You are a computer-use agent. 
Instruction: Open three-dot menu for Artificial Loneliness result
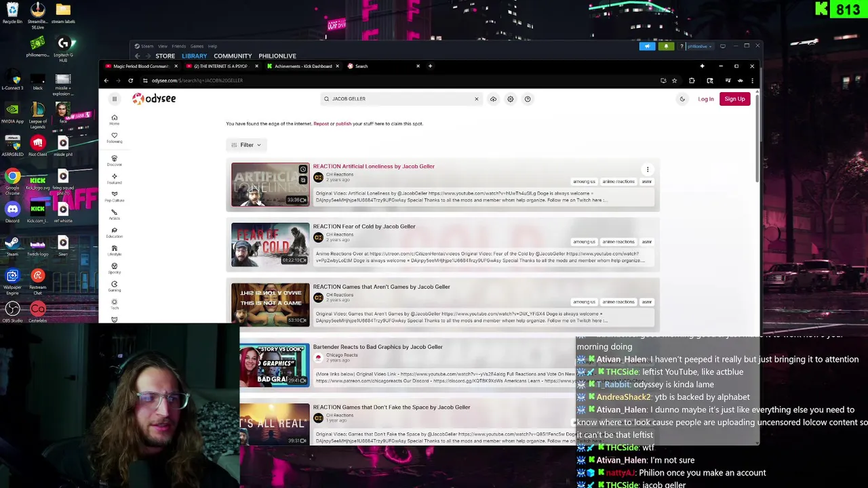648,169
